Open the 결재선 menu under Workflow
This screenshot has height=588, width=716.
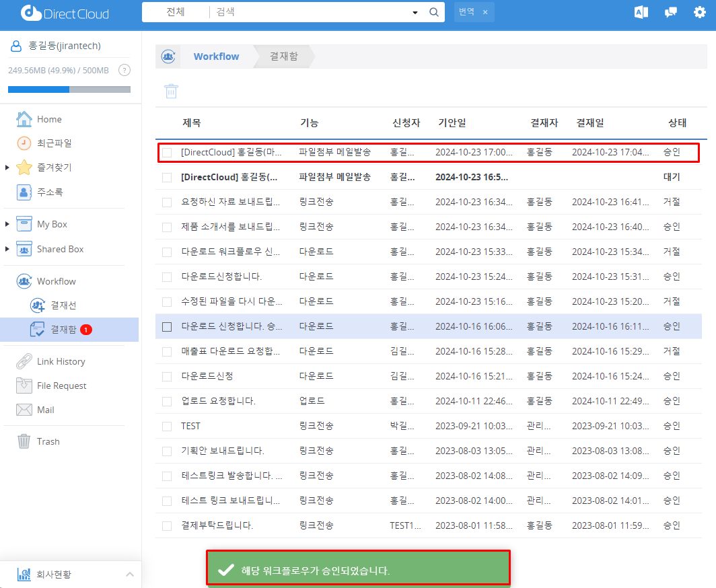(x=65, y=305)
